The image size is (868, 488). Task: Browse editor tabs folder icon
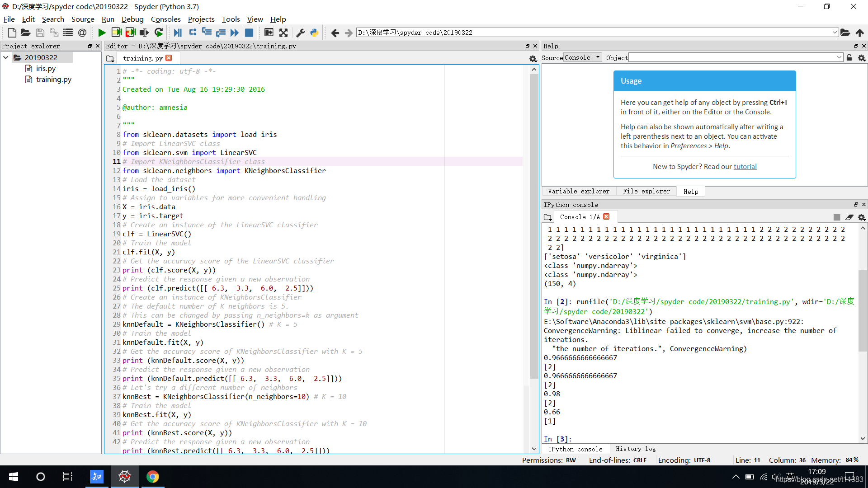pos(110,59)
